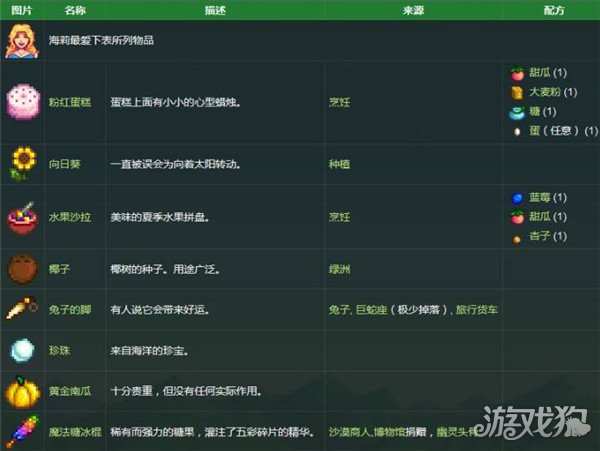
Task: Click the apricot icon
Action: coord(517,239)
